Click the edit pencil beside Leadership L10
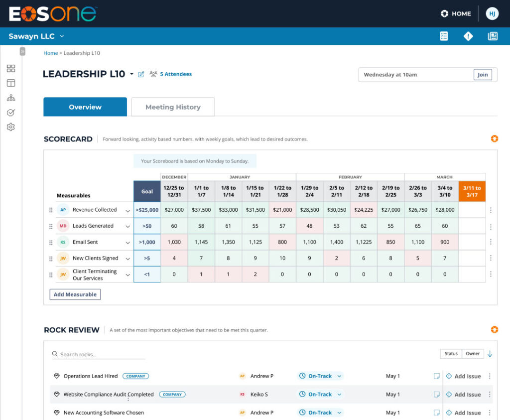The height and width of the screenshot is (420, 510). [141, 74]
